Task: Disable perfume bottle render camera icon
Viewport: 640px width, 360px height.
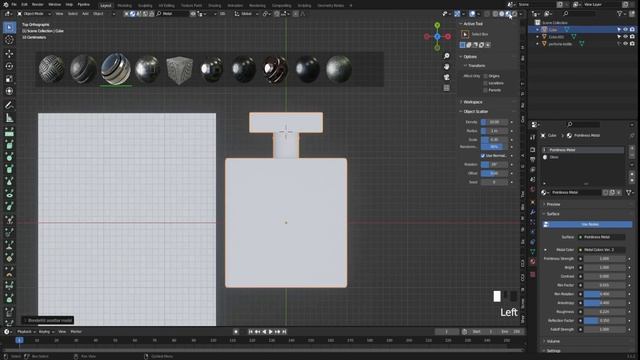Action: coord(632,44)
